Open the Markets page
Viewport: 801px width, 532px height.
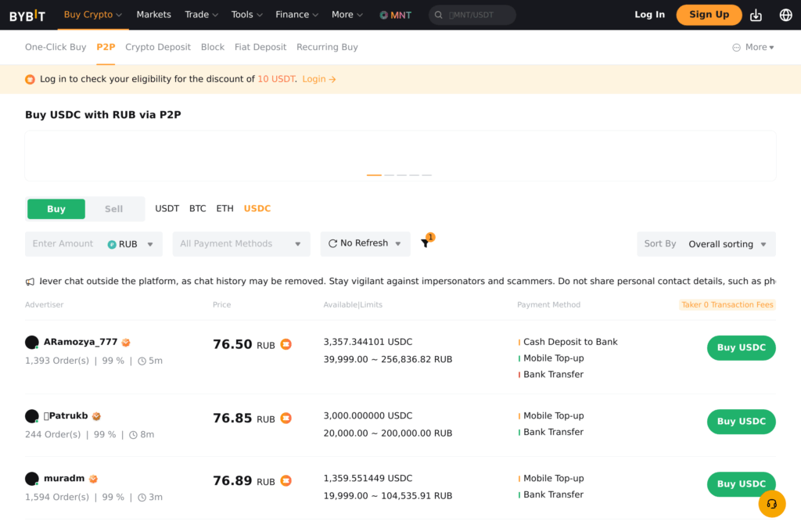(x=154, y=15)
